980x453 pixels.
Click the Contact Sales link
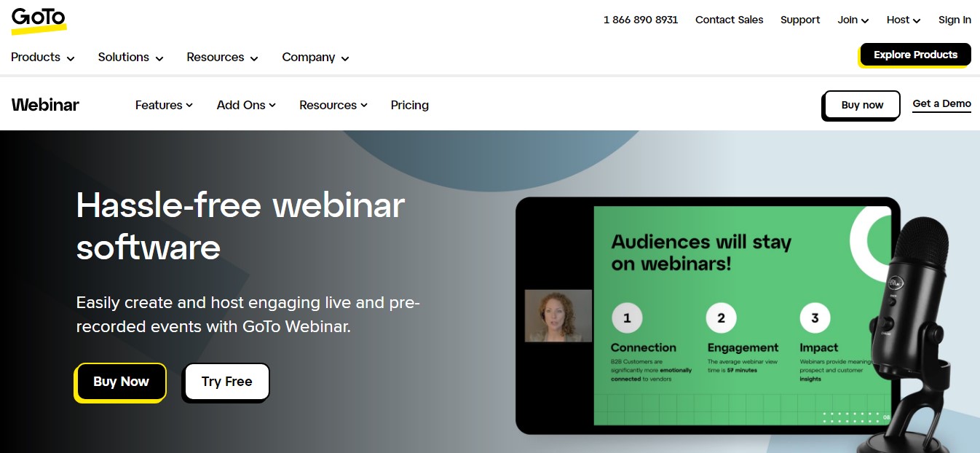[x=729, y=20]
